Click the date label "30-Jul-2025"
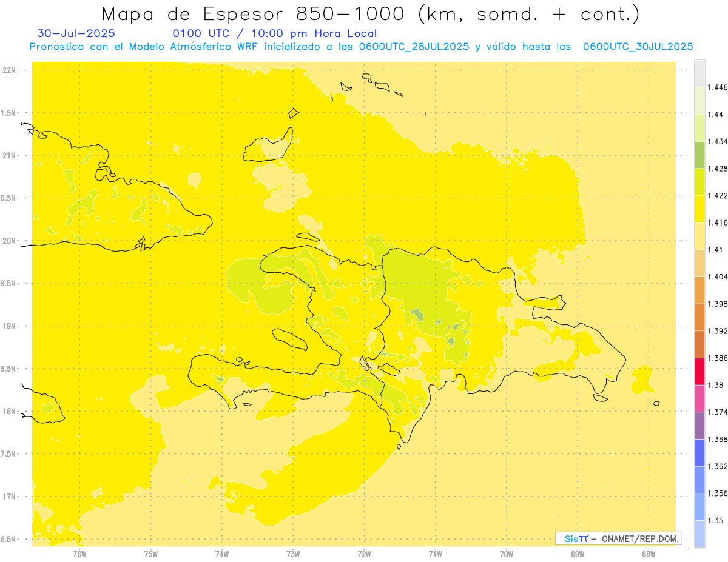The image size is (728, 562). pos(76,33)
